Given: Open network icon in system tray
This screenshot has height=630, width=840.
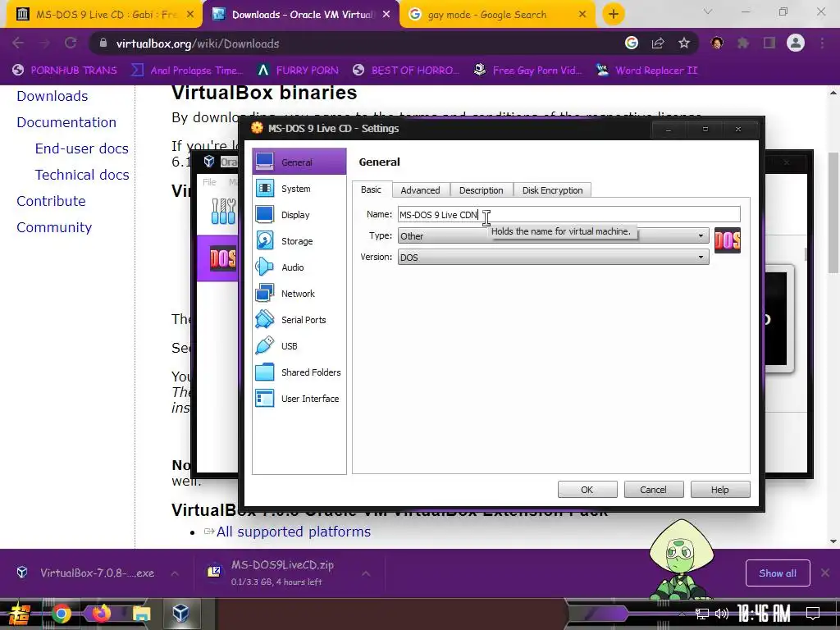Looking at the screenshot, I should 702,614.
